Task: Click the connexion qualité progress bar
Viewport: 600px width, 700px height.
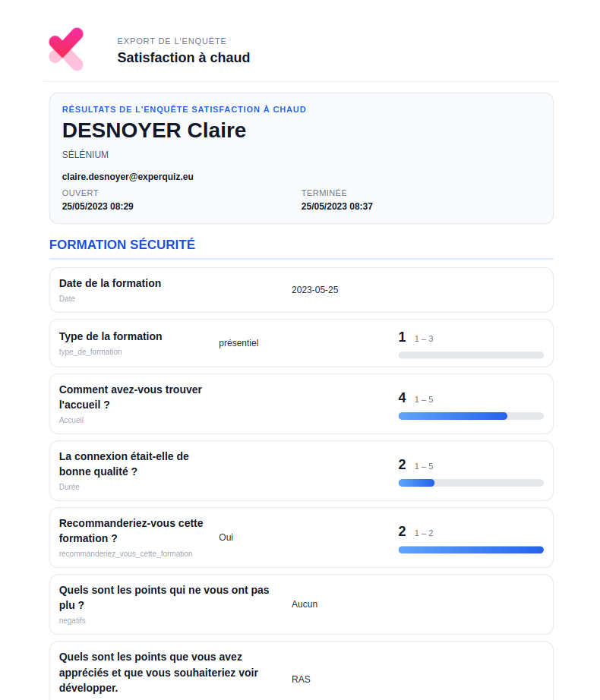Action: pos(471,483)
